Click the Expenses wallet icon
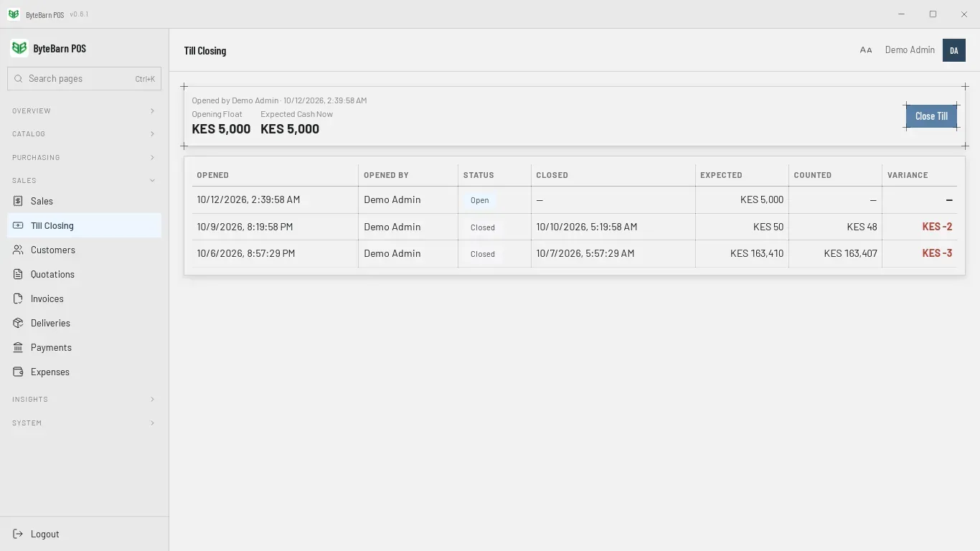This screenshot has width=980, height=551. [x=18, y=372]
